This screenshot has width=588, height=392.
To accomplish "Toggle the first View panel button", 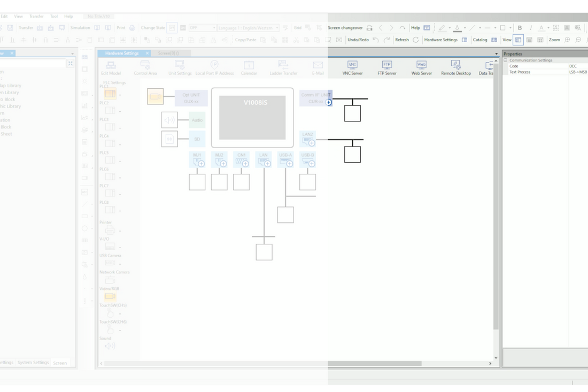I will click(x=518, y=40).
